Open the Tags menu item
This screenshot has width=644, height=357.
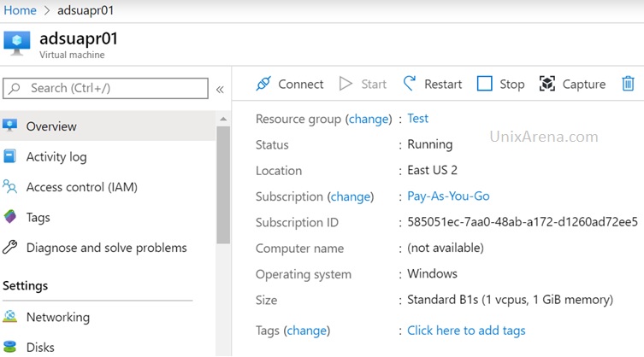tap(108, 217)
